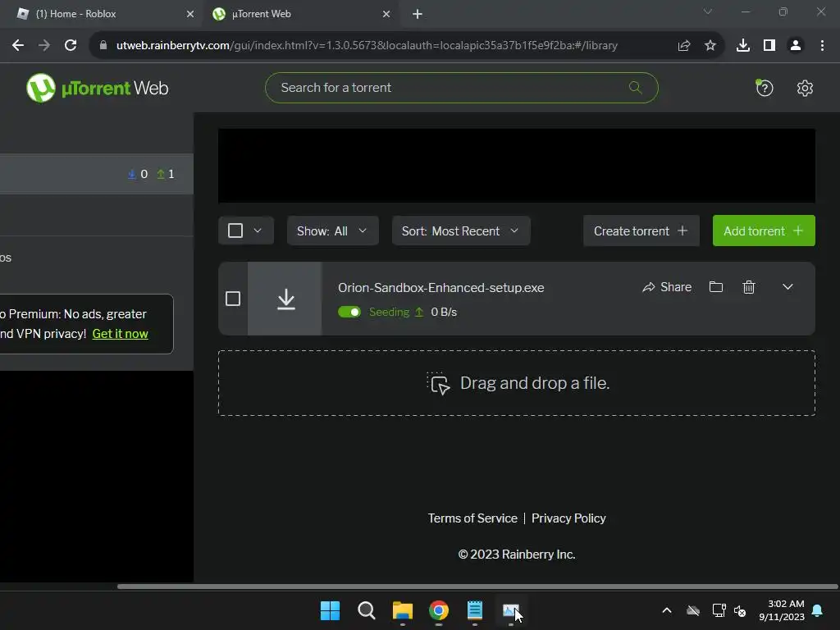
Task: Open Windows Start menu
Action: click(330, 610)
